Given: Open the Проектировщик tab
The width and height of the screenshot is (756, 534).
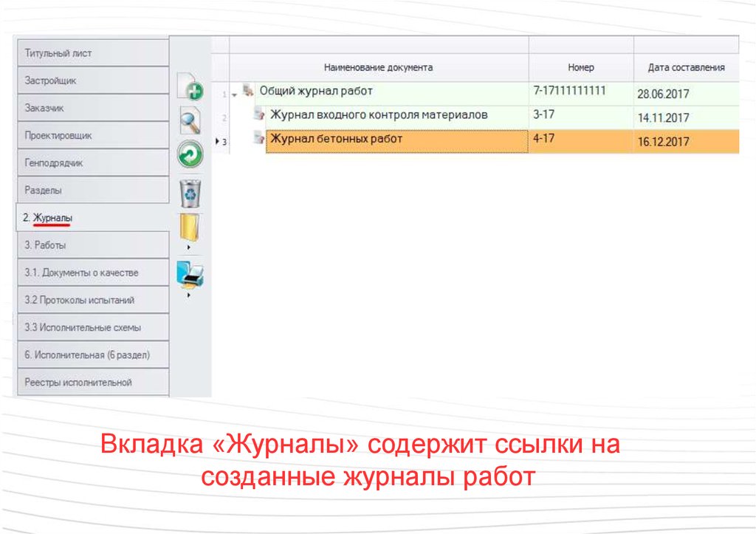Looking at the screenshot, I should click(93, 136).
